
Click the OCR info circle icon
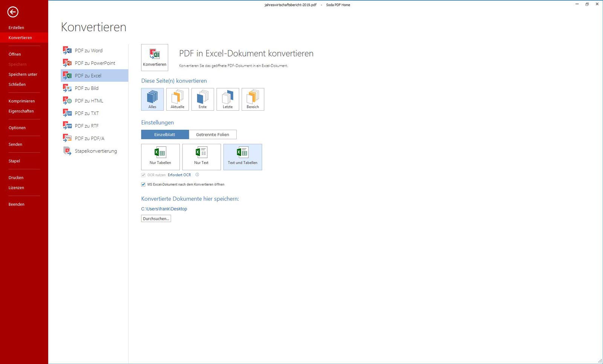197,175
